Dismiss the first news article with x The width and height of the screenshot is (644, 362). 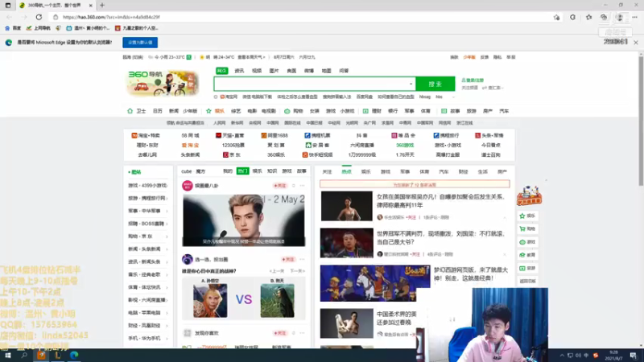[x=505, y=217]
